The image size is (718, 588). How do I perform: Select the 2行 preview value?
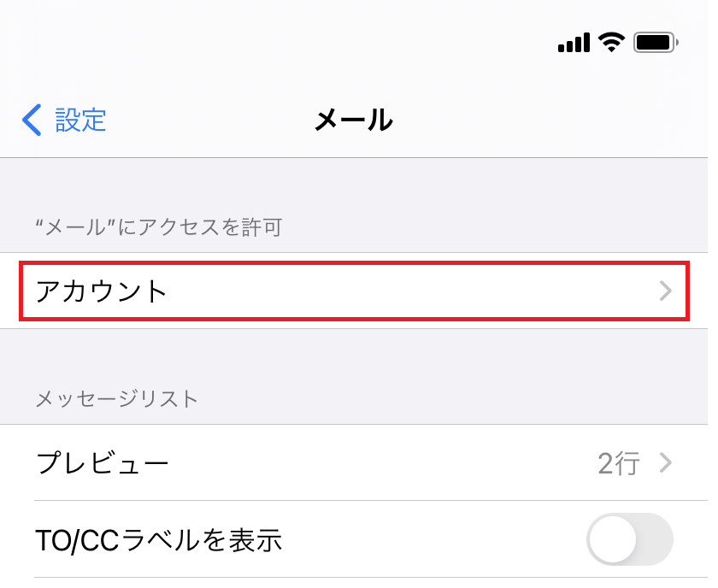tap(619, 463)
